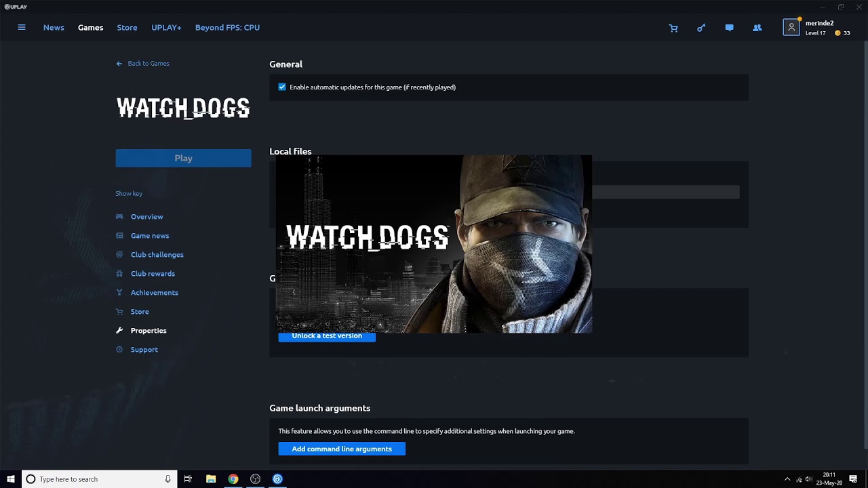
Task: Click the Store cart sidebar icon
Action: pos(119,312)
